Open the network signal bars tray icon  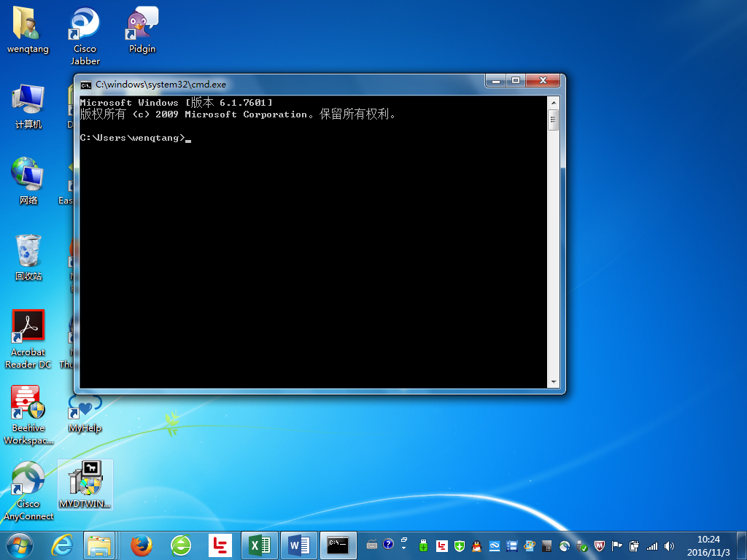pyautogui.click(x=651, y=547)
